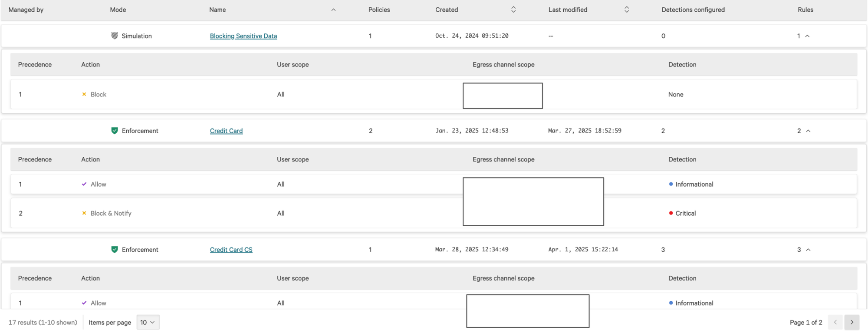Click the Enforcement shield icon beside Credit Card
This screenshot has width=868, height=333.
(115, 130)
